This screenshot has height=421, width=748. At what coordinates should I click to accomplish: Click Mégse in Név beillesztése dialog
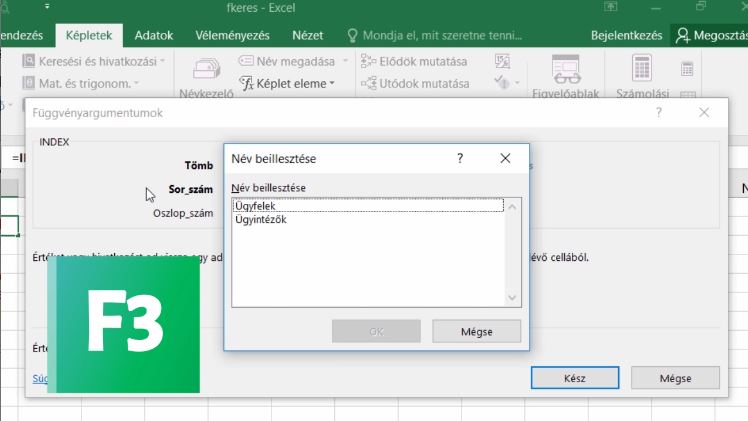(x=477, y=331)
